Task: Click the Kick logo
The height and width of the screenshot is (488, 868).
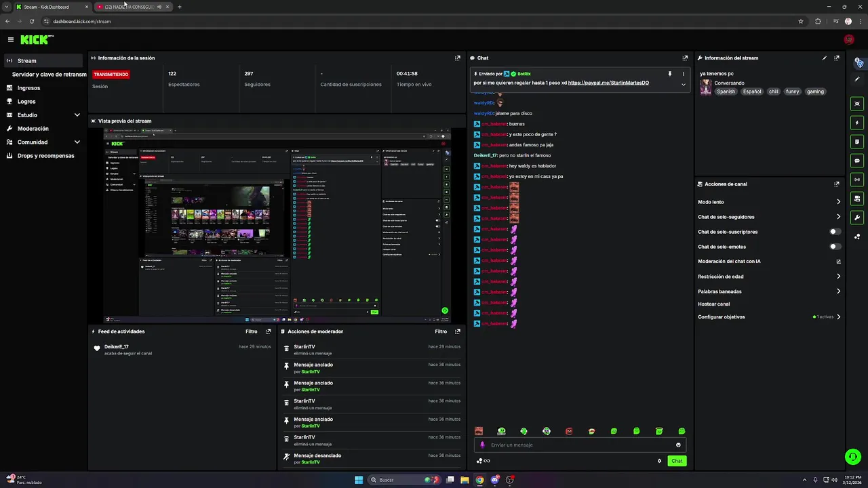Action: click(36, 40)
